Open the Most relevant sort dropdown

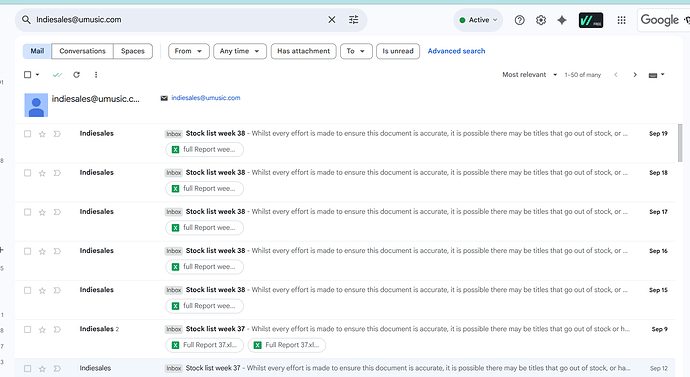(x=530, y=75)
